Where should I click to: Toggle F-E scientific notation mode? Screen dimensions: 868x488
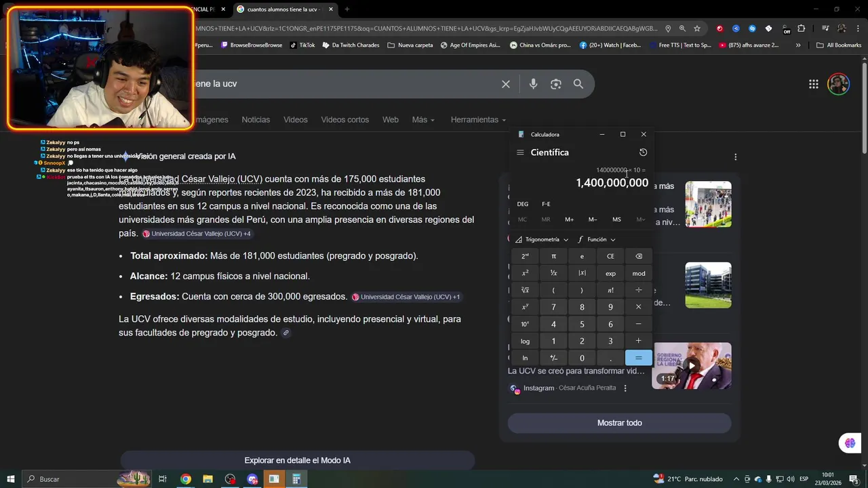click(546, 204)
